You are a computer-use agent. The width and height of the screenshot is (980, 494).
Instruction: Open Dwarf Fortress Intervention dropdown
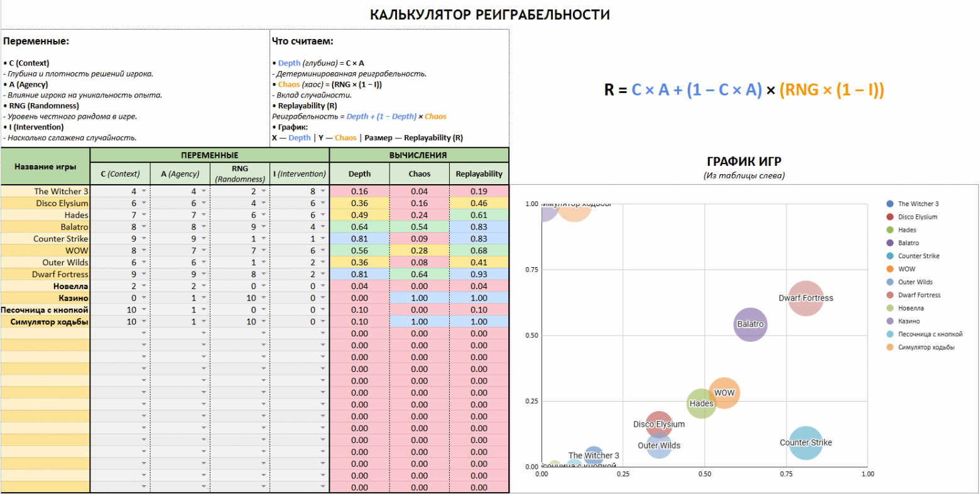323,274
